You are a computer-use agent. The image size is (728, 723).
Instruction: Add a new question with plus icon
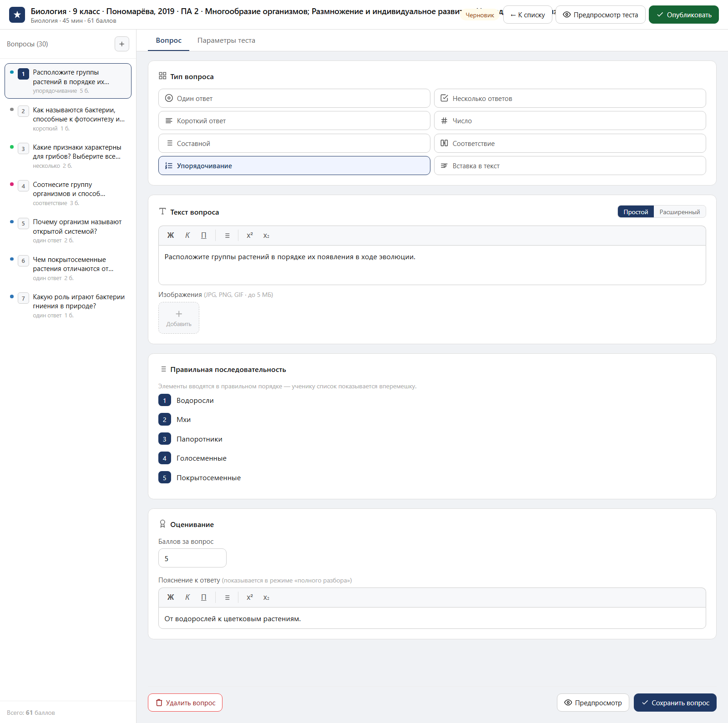pos(121,44)
